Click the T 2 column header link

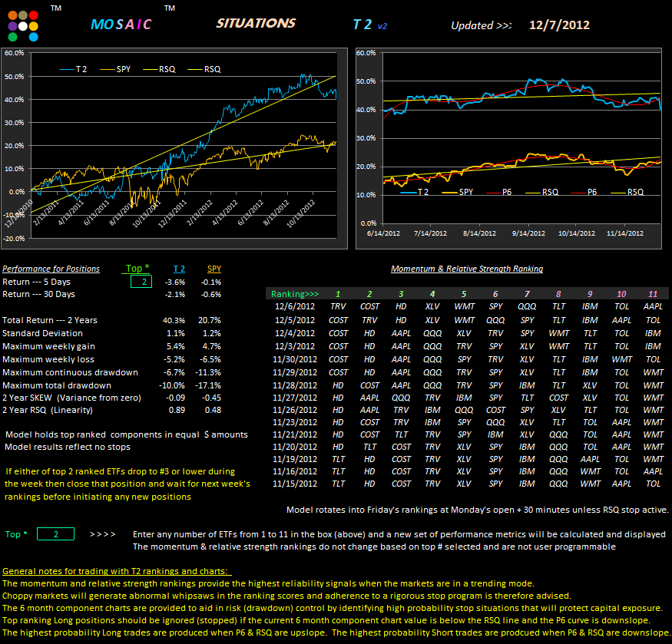(179, 269)
